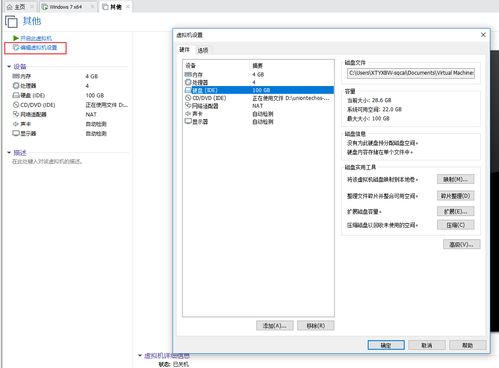The height and width of the screenshot is (368, 499).
Task: Select the network adapter icon in dialog list
Action: click(x=188, y=106)
